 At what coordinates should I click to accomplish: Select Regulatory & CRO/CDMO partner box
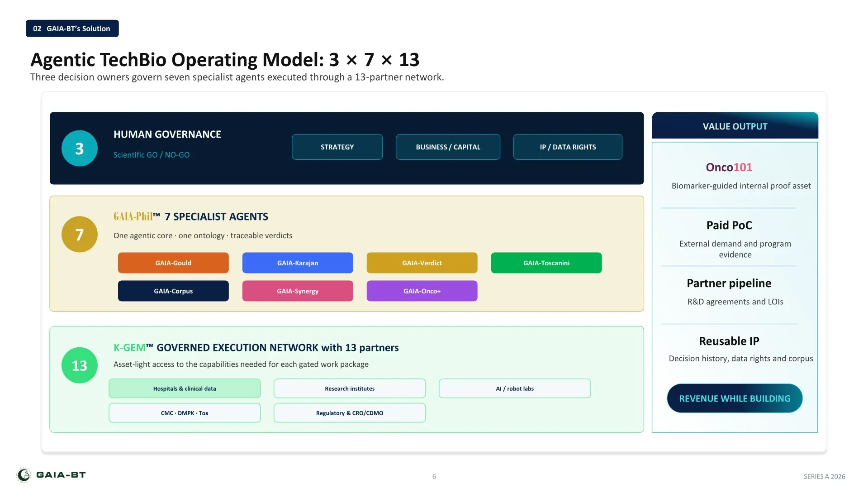(350, 413)
